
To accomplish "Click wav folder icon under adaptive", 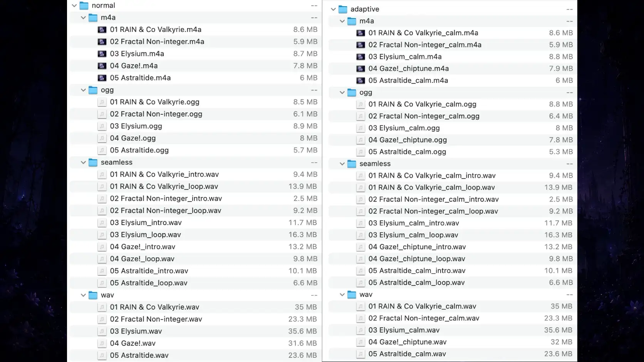I will pyautogui.click(x=352, y=295).
